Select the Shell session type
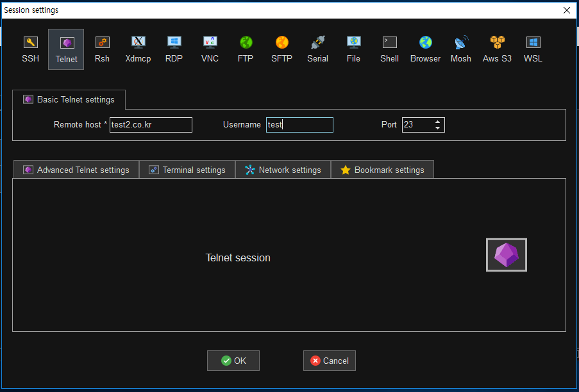Viewport: 579px width, 392px height. 390,49
